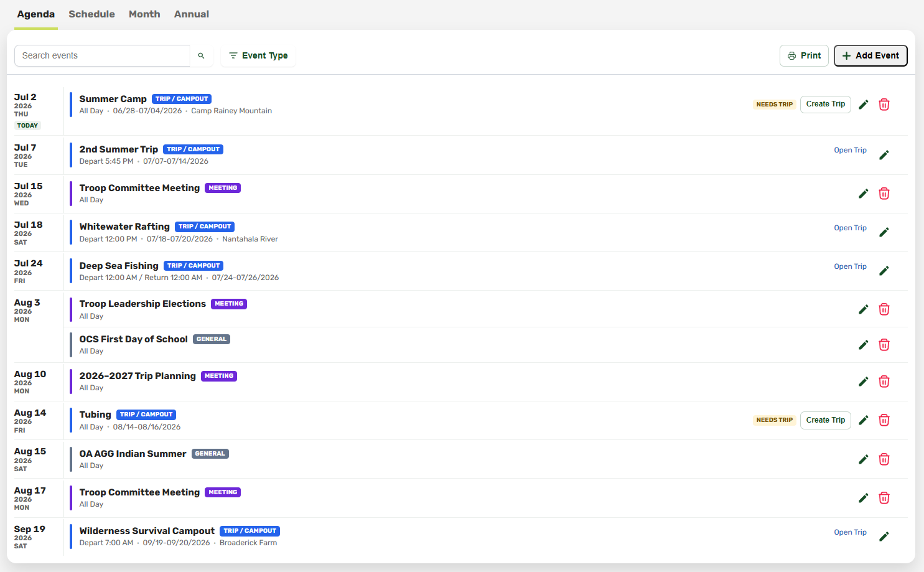Screen dimensions: 924x572
Task: Click the Sep 19 date label
Action: pyautogui.click(x=30, y=529)
